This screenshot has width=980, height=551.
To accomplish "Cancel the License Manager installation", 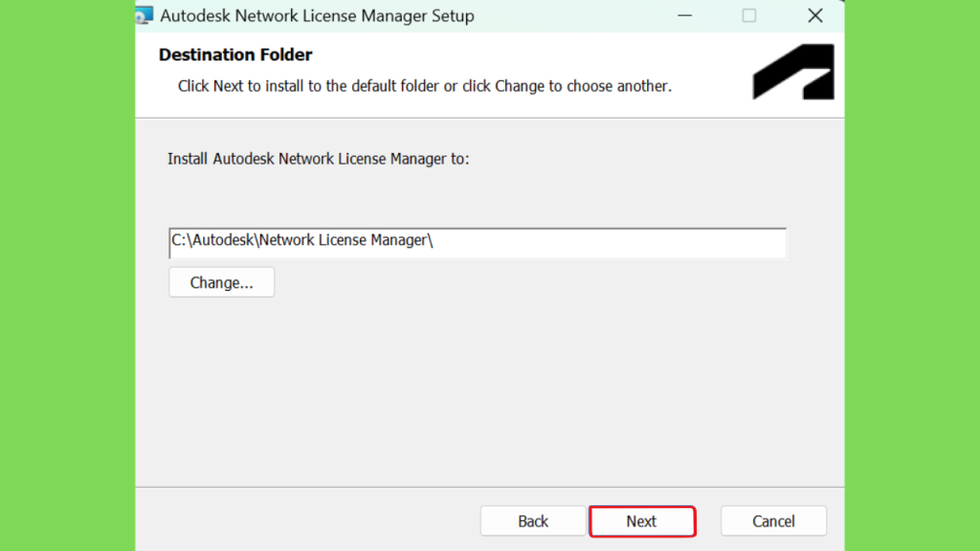I will [x=773, y=521].
